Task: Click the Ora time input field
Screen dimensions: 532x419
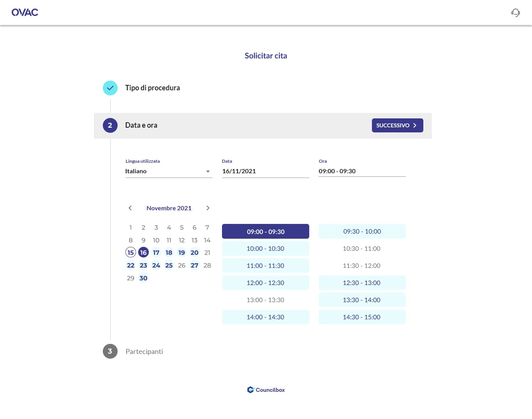Action: click(x=362, y=171)
